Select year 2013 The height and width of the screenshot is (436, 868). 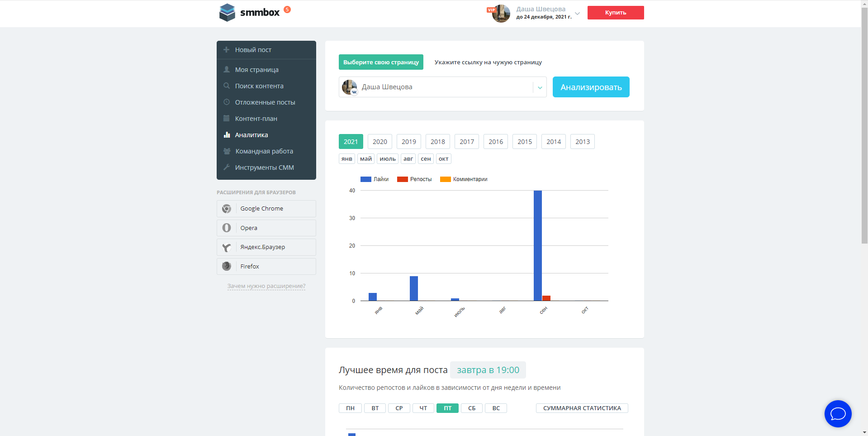point(582,142)
